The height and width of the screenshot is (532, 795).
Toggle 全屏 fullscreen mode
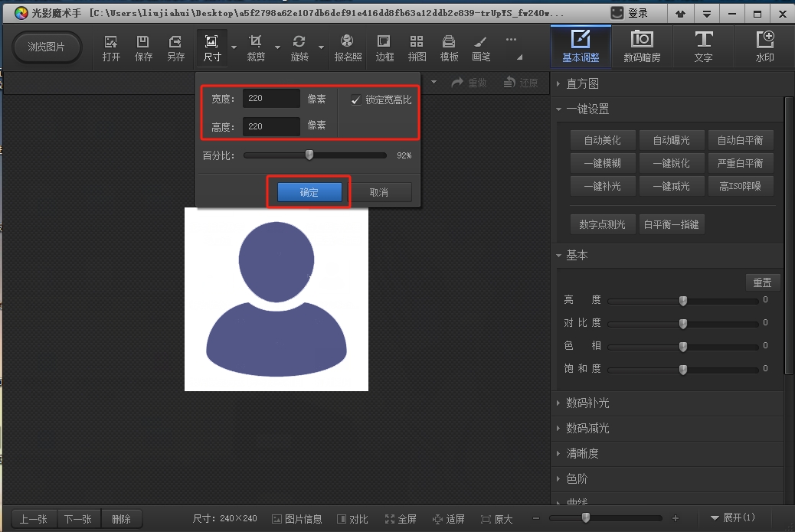click(400, 519)
